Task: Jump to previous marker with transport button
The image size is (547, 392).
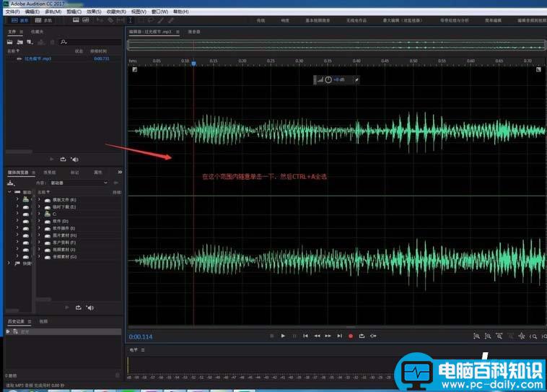Action: [x=305, y=336]
